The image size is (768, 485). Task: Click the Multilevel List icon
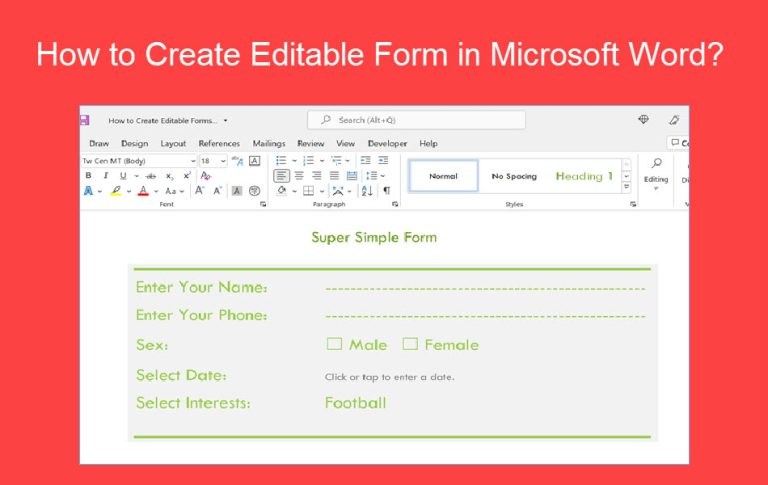click(336, 161)
